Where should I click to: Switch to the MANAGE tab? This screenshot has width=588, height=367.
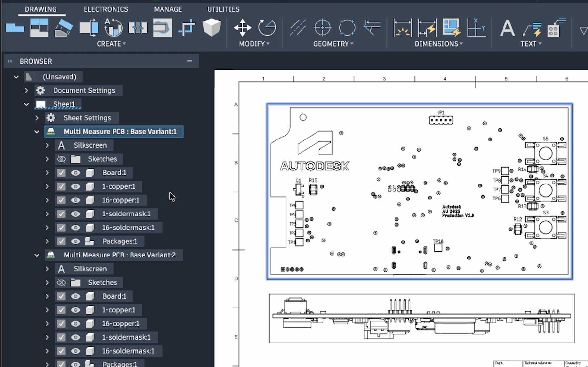[x=168, y=9]
